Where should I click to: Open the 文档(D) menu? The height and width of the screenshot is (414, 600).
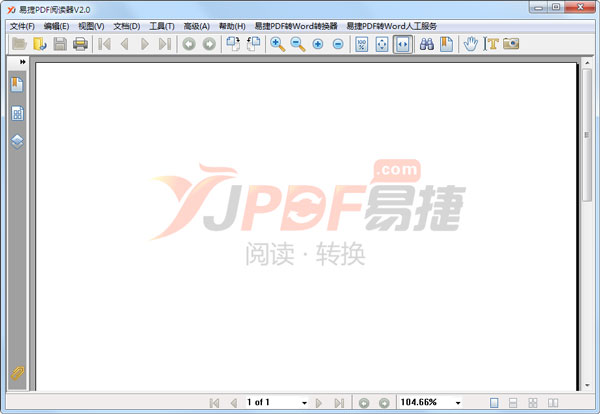click(x=127, y=26)
